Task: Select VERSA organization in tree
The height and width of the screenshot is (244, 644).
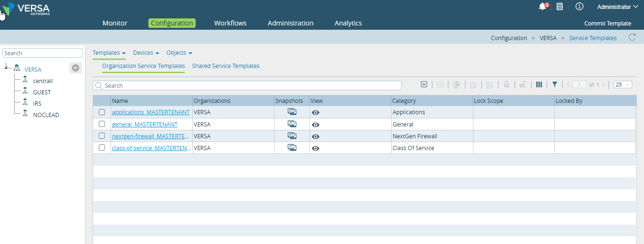Action: pos(33,69)
